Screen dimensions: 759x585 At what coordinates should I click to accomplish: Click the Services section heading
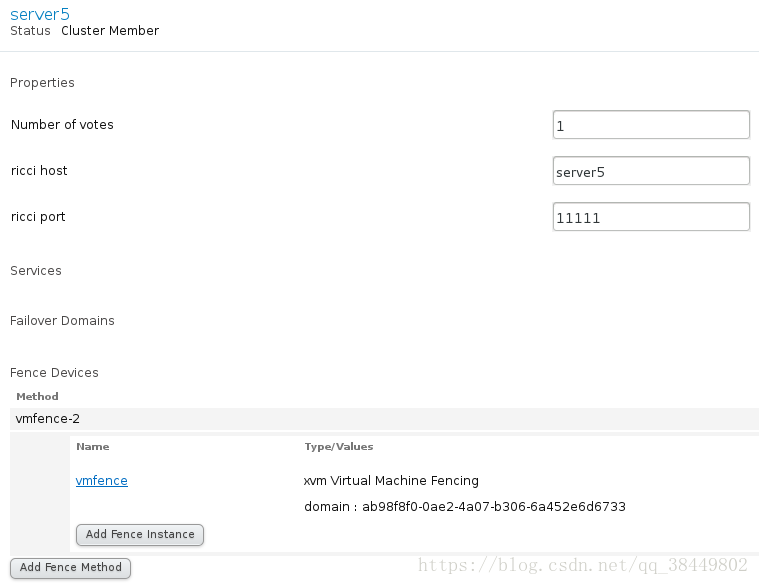point(36,270)
